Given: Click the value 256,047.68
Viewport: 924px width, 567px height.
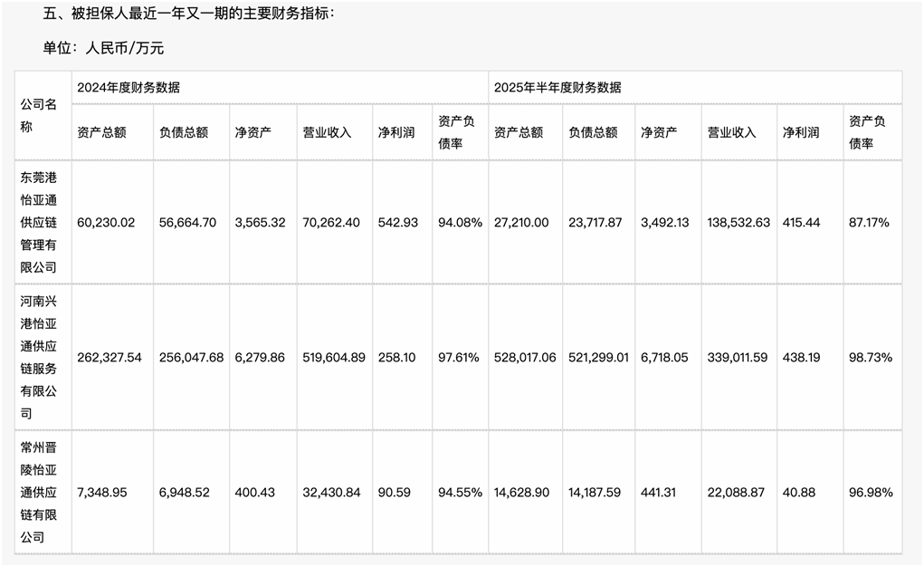Looking at the screenshot, I should pyautogui.click(x=192, y=358).
